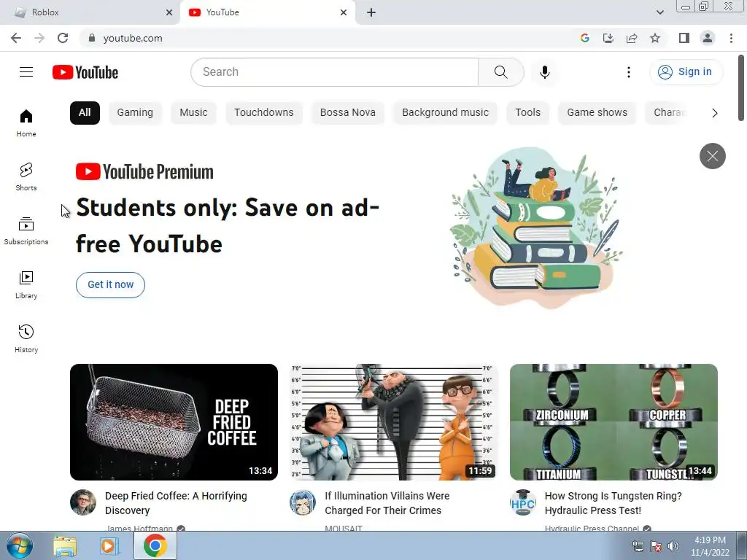The image size is (747, 560).
Task: Go to Home in the sidebar
Action: pos(26,122)
